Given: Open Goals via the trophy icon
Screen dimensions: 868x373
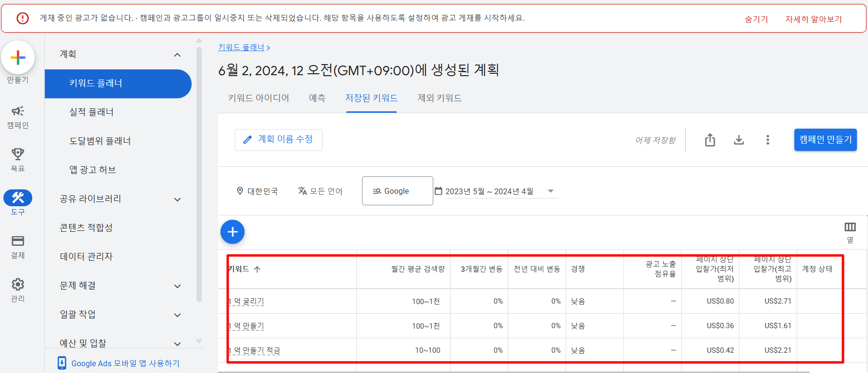Looking at the screenshot, I should pyautogui.click(x=18, y=154).
